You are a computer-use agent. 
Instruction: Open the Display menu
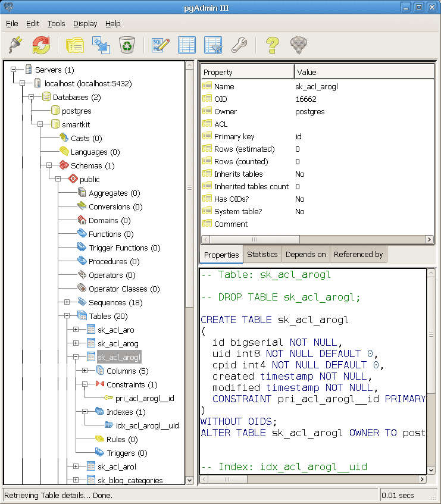tap(85, 23)
